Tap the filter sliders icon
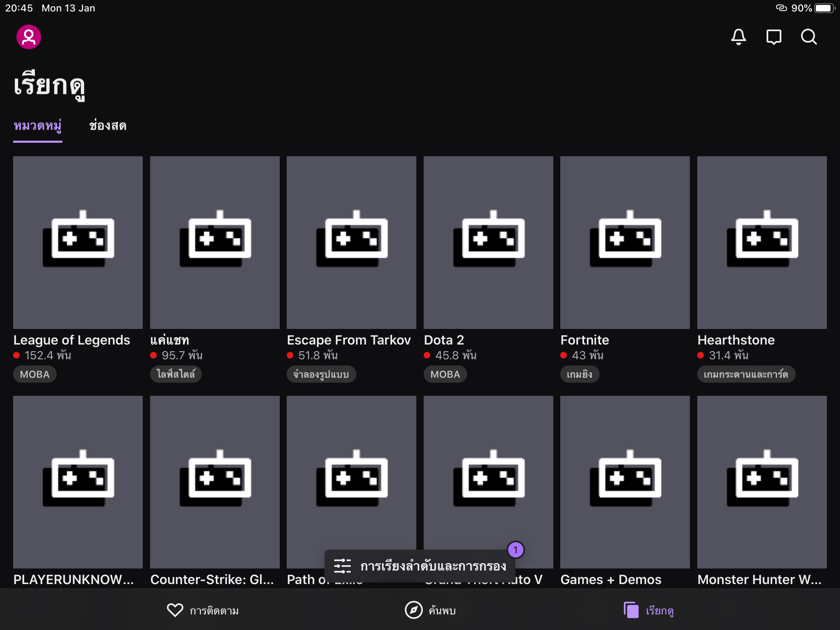 342,566
